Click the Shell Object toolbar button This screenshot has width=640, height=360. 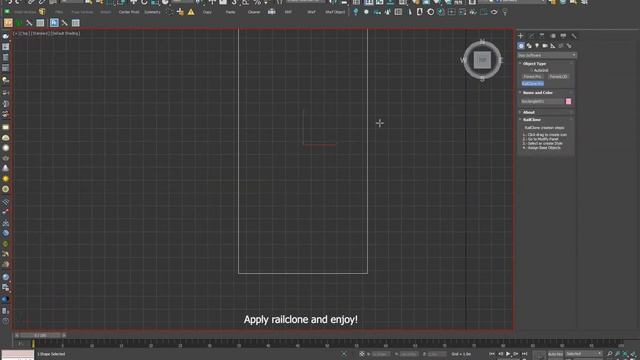(x=335, y=12)
